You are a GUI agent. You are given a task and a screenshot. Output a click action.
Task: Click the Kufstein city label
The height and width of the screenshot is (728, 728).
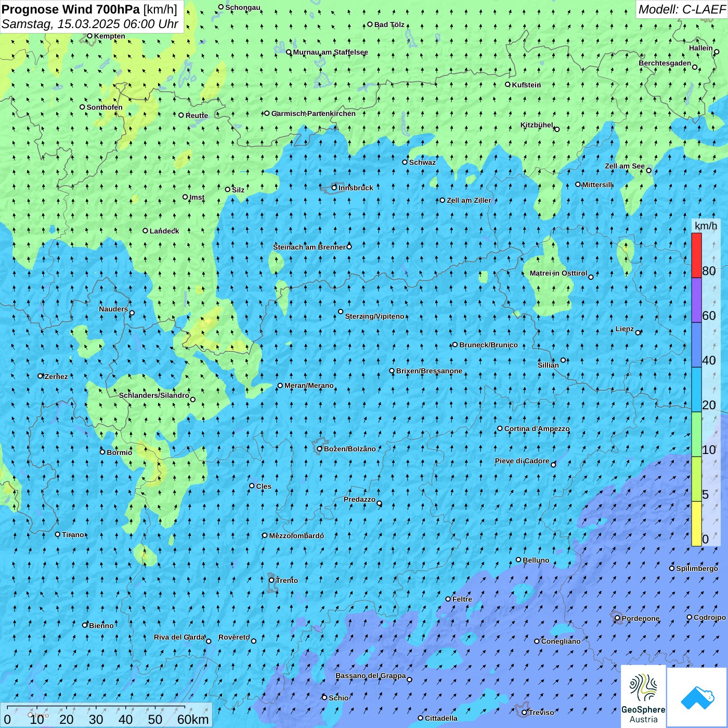[526, 85]
